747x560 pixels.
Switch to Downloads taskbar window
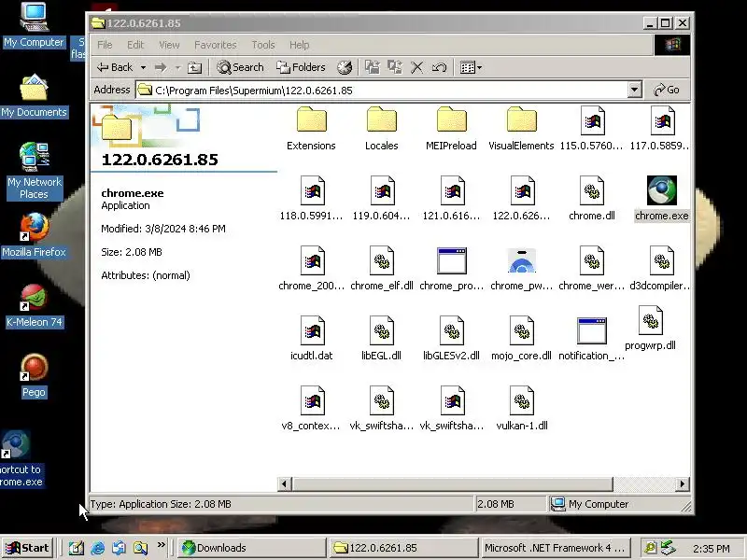(251, 548)
